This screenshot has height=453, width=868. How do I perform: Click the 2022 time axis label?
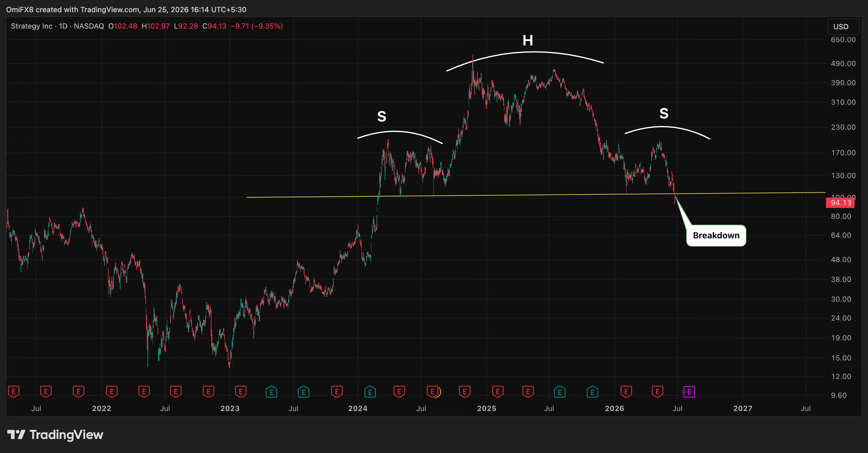pyautogui.click(x=101, y=409)
